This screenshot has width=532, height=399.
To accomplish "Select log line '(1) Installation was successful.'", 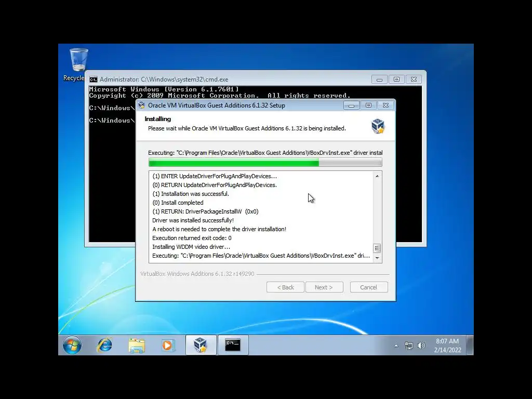I will click(x=191, y=194).
